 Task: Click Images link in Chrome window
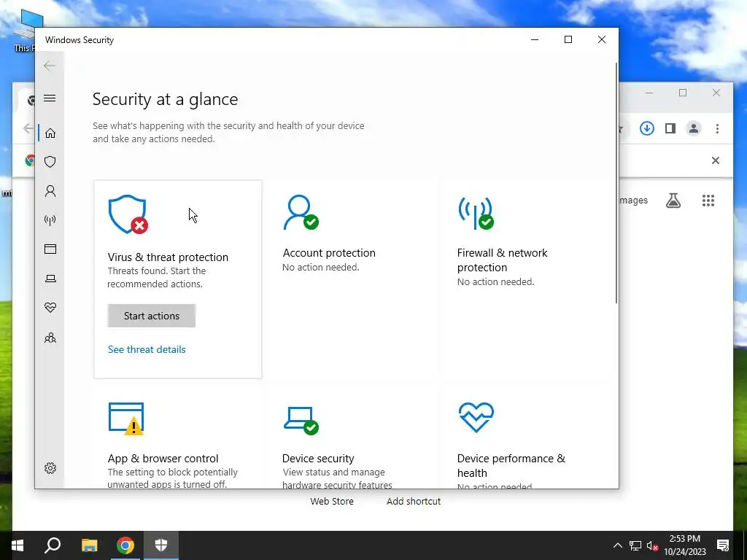tap(634, 201)
